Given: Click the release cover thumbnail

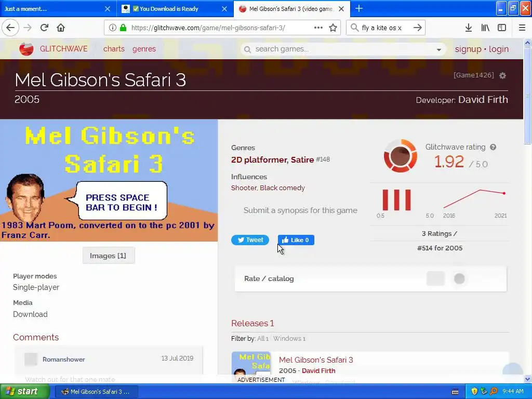Looking at the screenshot, I should [251, 363].
